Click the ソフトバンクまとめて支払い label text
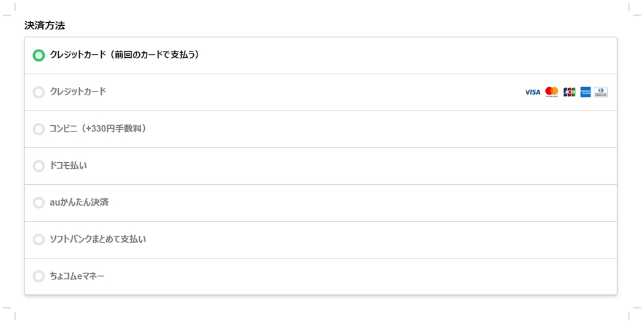Image resolution: width=644 pixels, height=323 pixels. 98,239
